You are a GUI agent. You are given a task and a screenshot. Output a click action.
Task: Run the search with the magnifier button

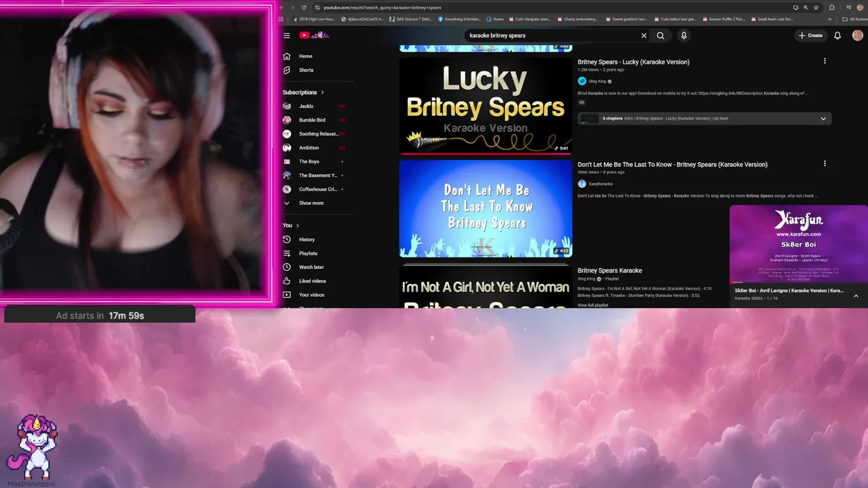point(660,35)
